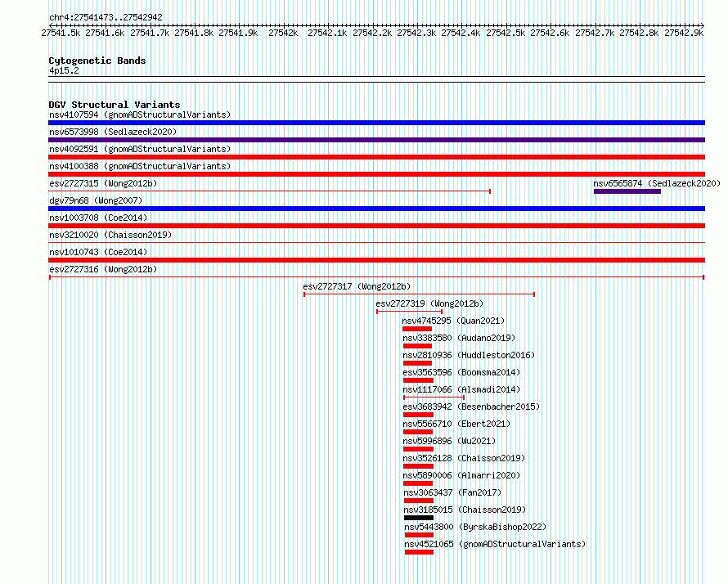Select nsv3210020 (Chaisson2019) label

(110, 235)
